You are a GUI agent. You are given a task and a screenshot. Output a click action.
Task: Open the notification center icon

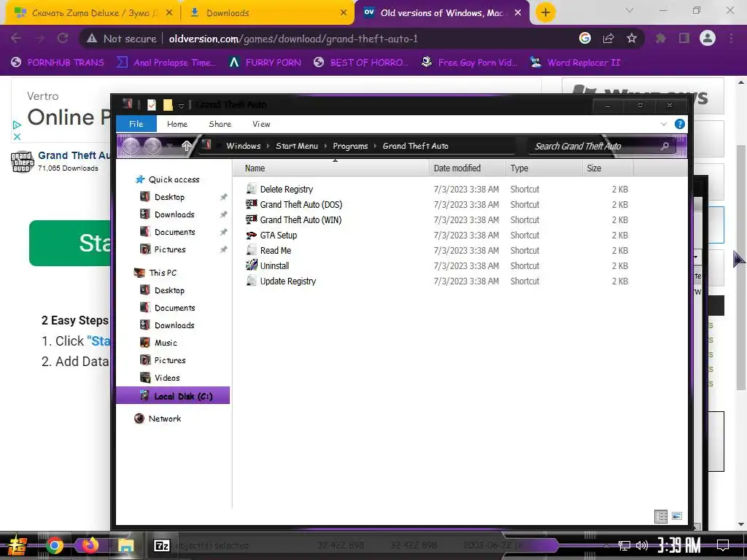pos(723,545)
